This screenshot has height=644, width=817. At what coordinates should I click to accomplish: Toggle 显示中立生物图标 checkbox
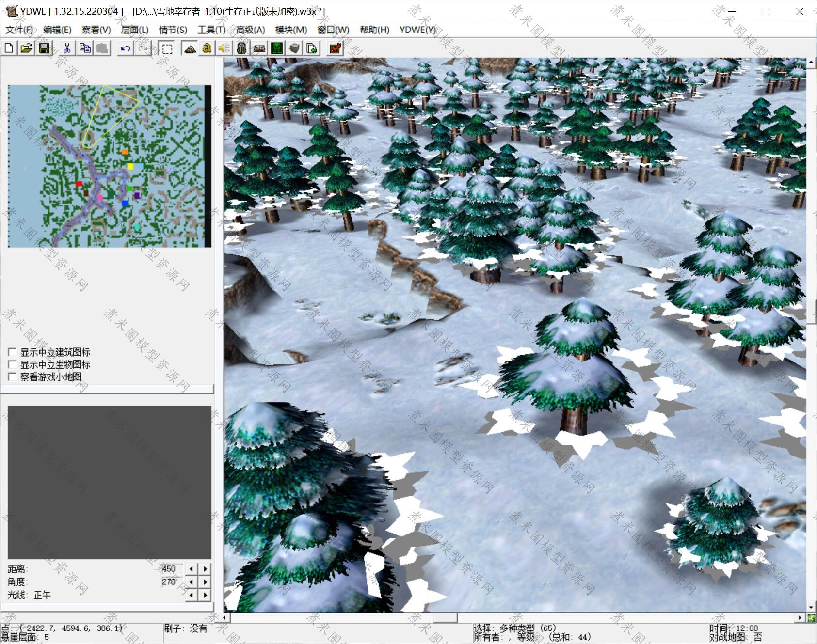(13, 364)
